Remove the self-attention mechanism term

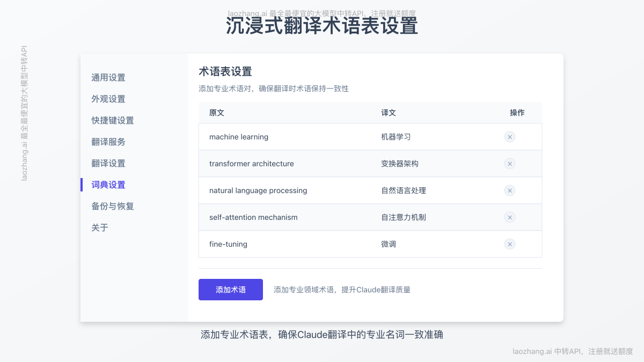(x=510, y=217)
